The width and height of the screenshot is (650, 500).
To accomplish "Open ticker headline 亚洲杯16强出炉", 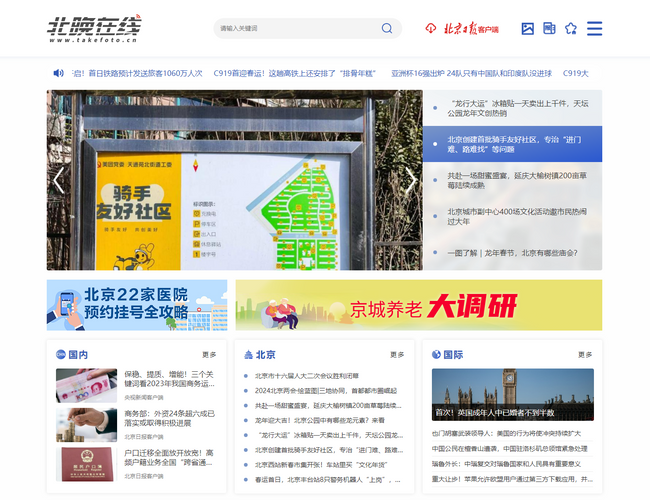I will (x=472, y=73).
